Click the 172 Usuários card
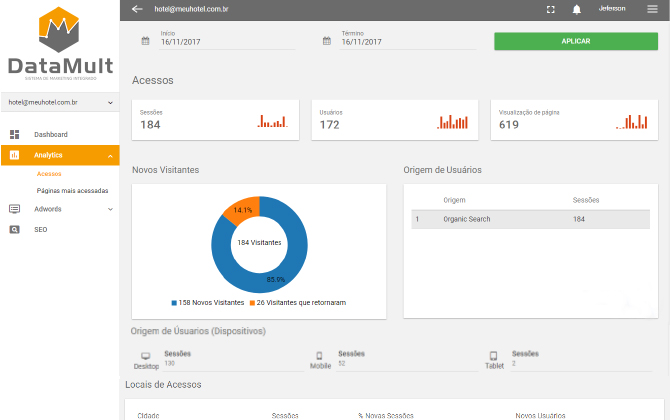670x420 pixels. click(x=395, y=120)
